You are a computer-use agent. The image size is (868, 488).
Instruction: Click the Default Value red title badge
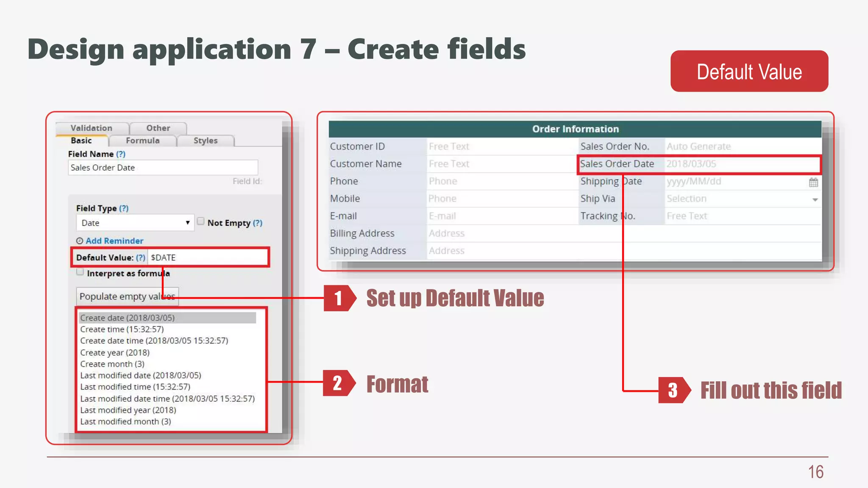749,71
